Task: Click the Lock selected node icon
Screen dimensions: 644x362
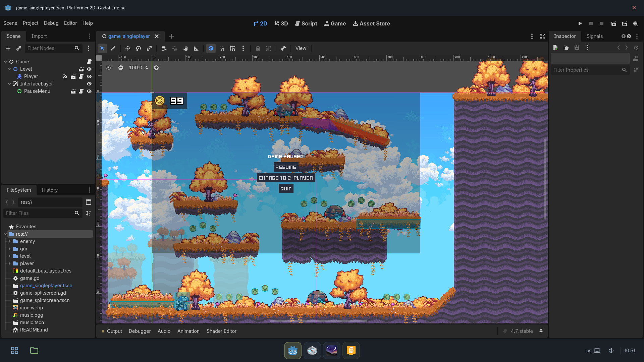Action: (x=258, y=48)
